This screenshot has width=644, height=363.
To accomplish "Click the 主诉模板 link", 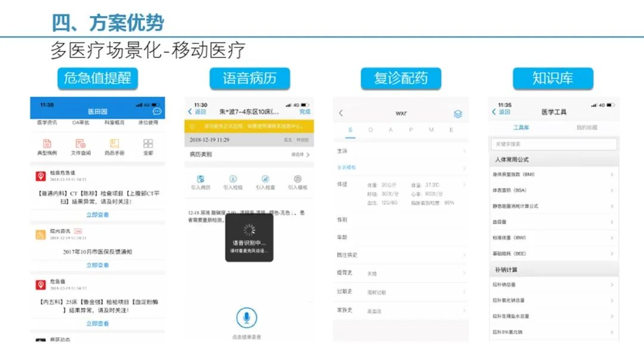I will (x=346, y=168).
